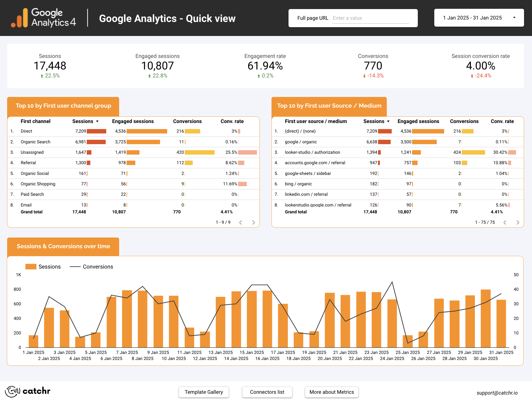Select the orange Sessions legend swatch
This screenshot has width=532, height=402.
(x=30, y=266)
